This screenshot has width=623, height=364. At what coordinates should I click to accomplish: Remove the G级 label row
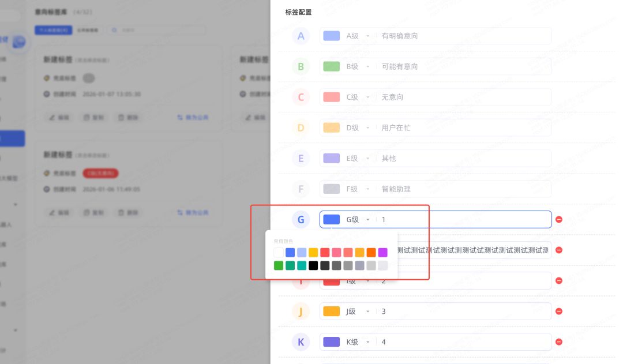click(558, 219)
